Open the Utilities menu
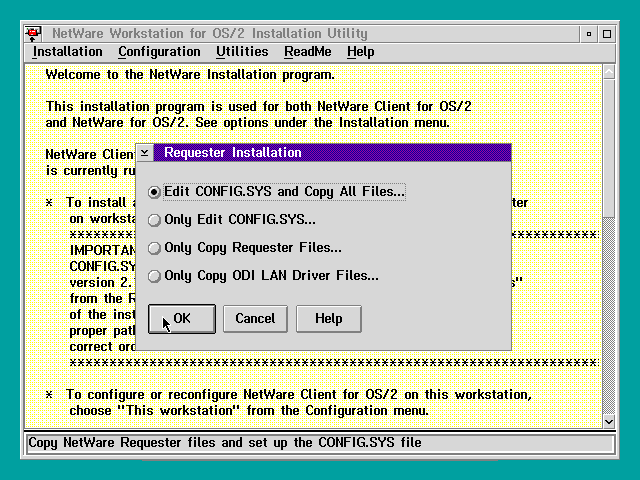The height and width of the screenshot is (480, 640). 242,52
